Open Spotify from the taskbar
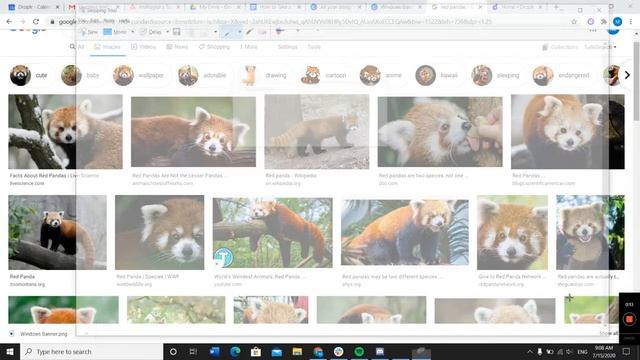This screenshot has width=640, height=360. [x=359, y=351]
